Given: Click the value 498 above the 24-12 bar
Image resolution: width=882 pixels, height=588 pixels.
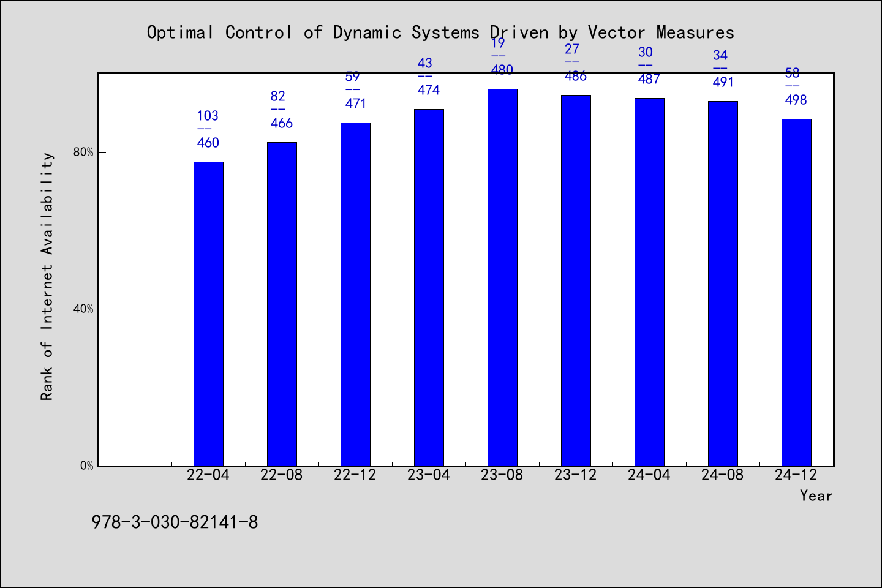Looking at the screenshot, I should point(796,100).
